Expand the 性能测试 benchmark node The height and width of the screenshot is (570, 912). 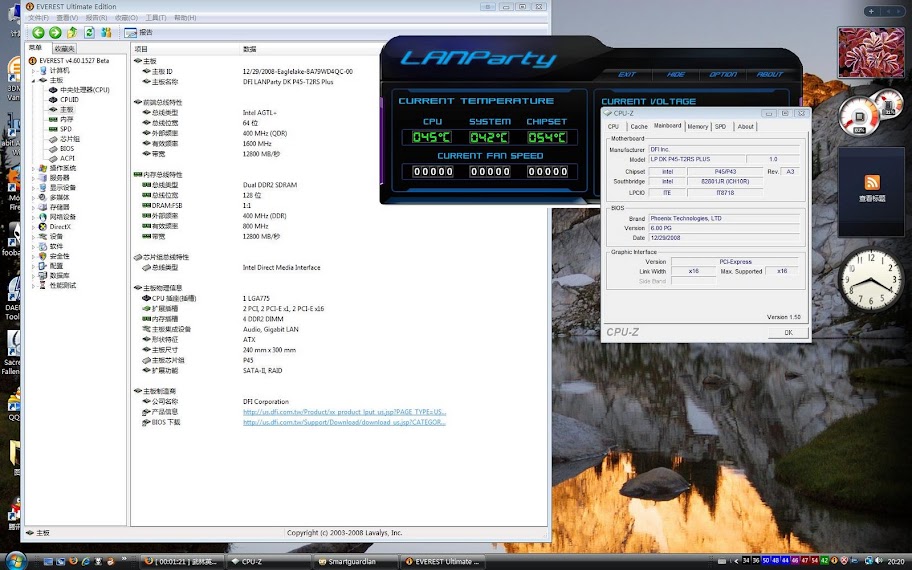(x=33, y=286)
